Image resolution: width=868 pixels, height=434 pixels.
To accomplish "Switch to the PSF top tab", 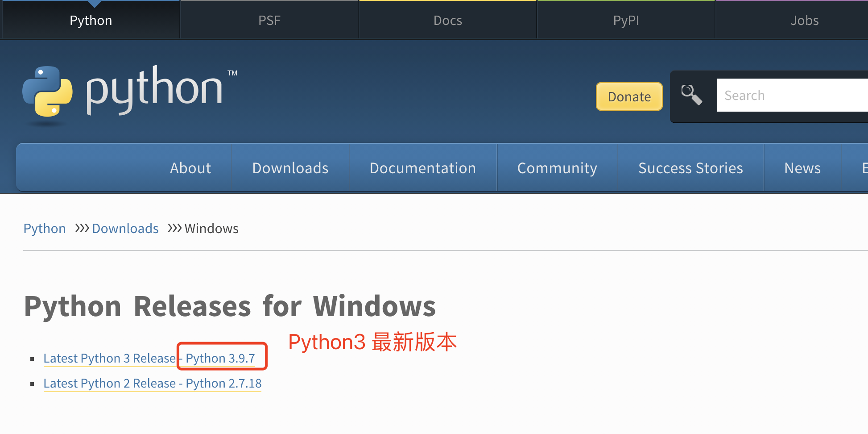I will pyautogui.click(x=269, y=21).
